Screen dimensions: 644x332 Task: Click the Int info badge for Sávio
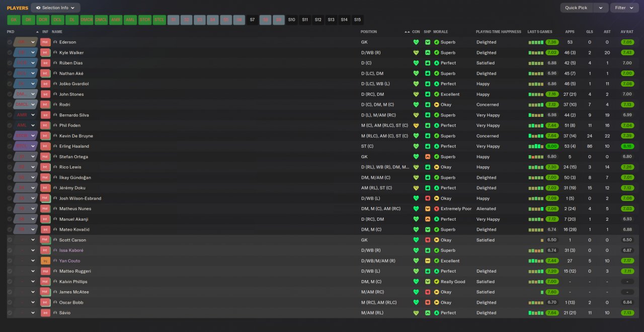coord(45,313)
